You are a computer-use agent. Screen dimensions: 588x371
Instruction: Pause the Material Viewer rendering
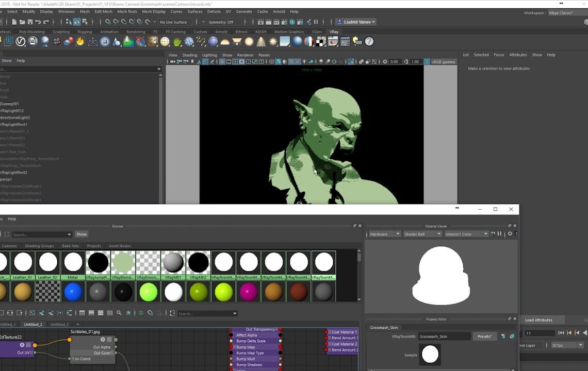click(x=500, y=233)
